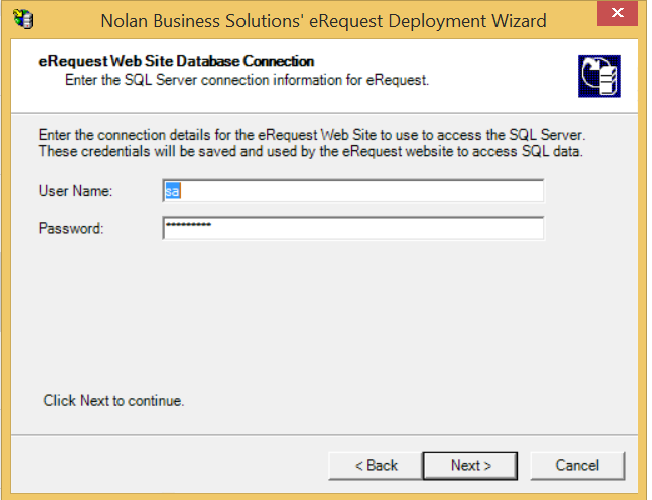This screenshot has width=652, height=500.
Task: Click the "Enter the SQL Server connection information" subtitle
Action: click(247, 79)
